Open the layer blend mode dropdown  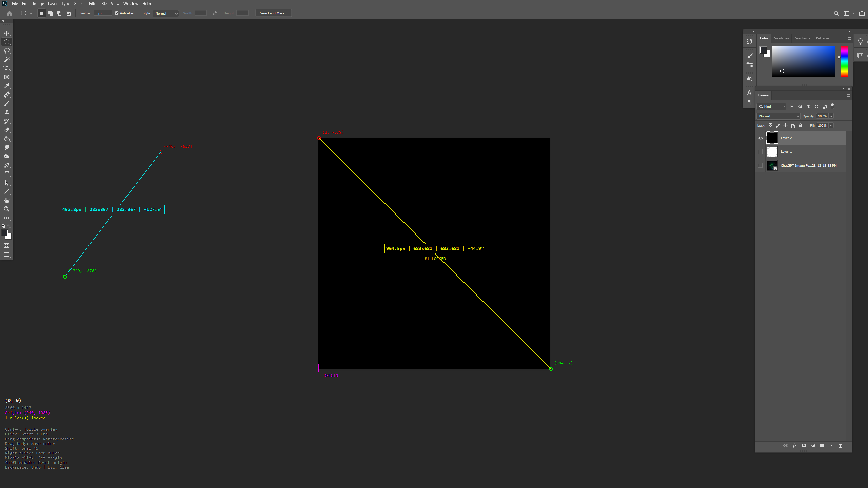coord(778,116)
